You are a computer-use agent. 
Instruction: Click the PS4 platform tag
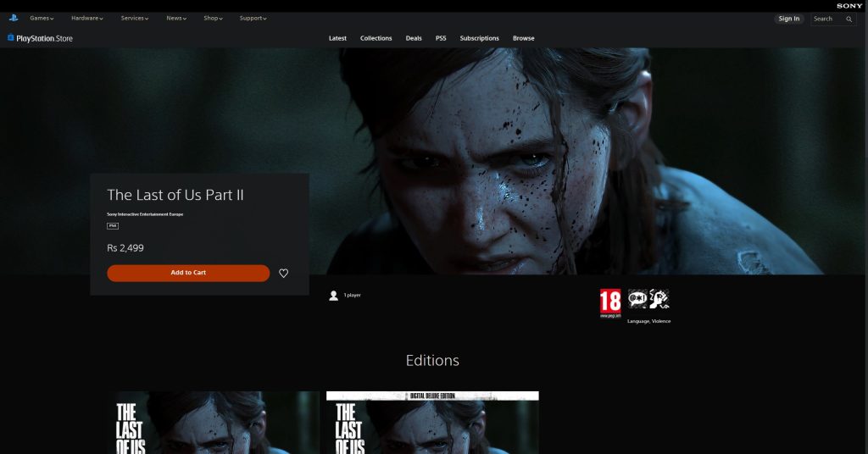[113, 225]
